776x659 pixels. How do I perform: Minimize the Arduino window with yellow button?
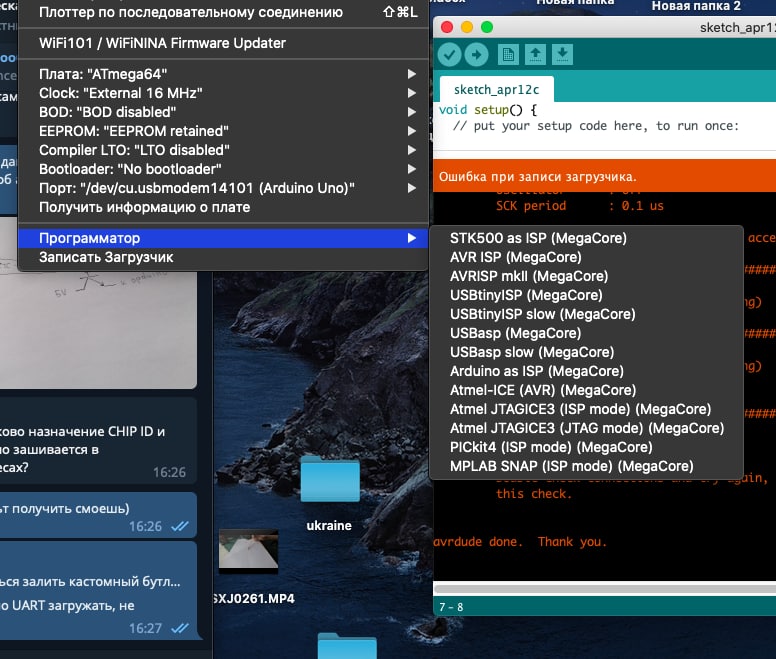pos(467,27)
